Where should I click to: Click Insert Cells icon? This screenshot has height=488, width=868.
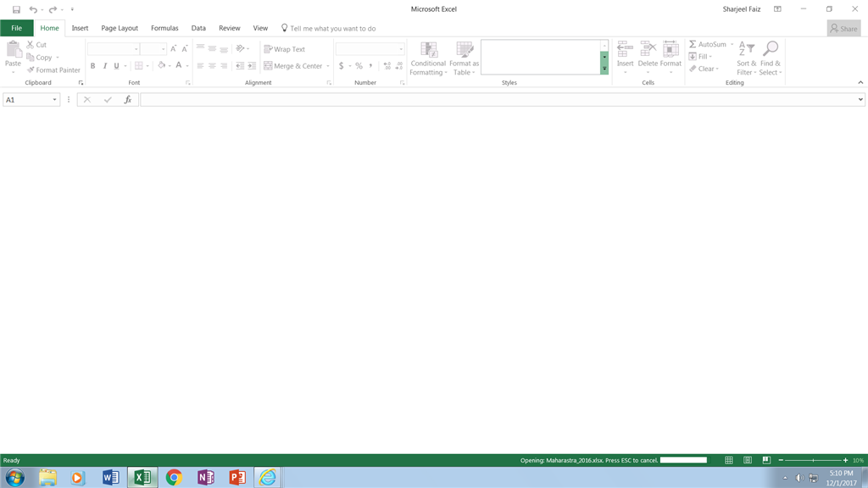point(625,48)
